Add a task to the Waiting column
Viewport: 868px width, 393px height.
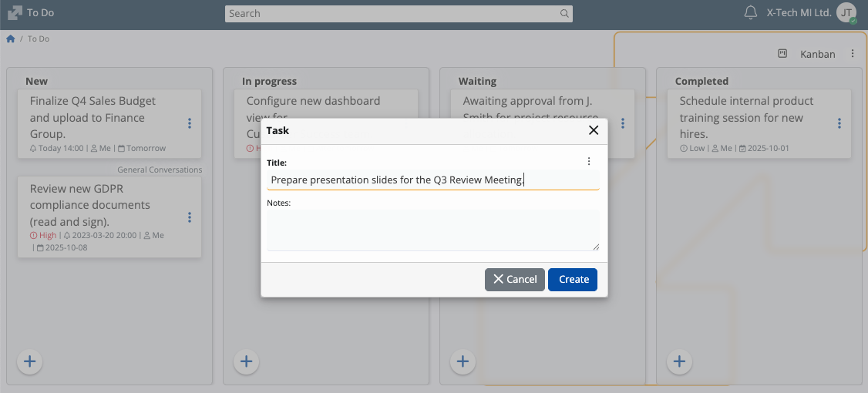click(x=463, y=361)
